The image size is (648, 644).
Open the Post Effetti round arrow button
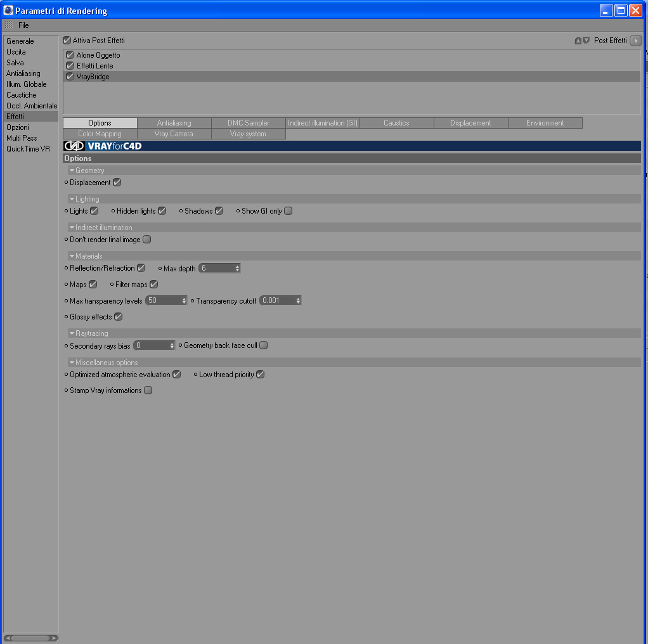pos(635,41)
